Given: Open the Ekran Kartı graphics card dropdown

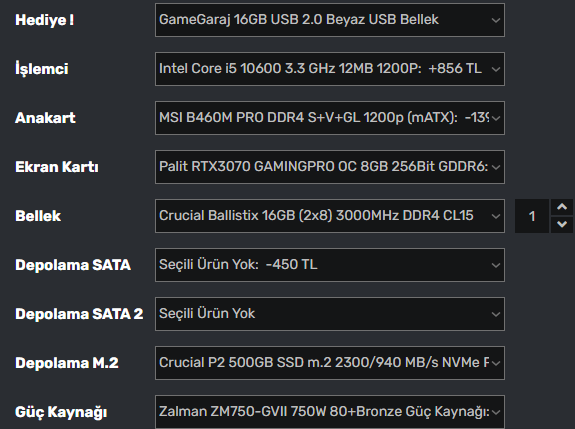Looking at the screenshot, I should 330,167.
